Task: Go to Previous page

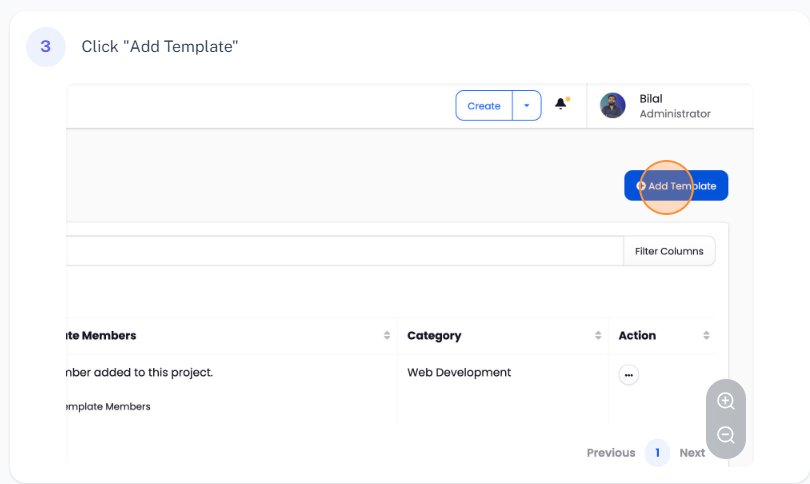Action: pos(610,453)
